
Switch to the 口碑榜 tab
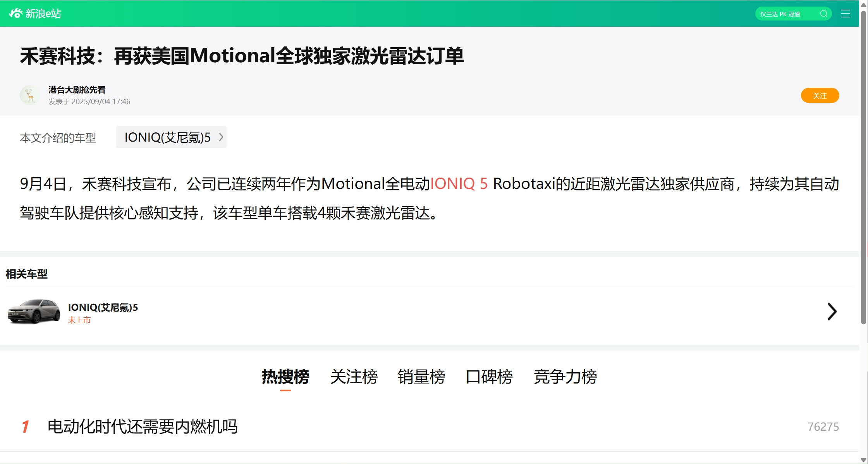(489, 377)
